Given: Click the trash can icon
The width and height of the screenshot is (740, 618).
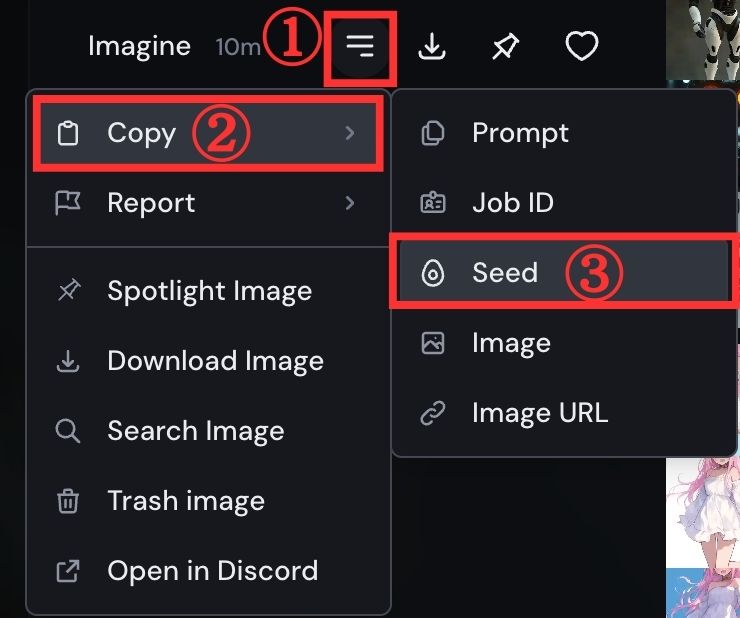Looking at the screenshot, I should [x=68, y=501].
